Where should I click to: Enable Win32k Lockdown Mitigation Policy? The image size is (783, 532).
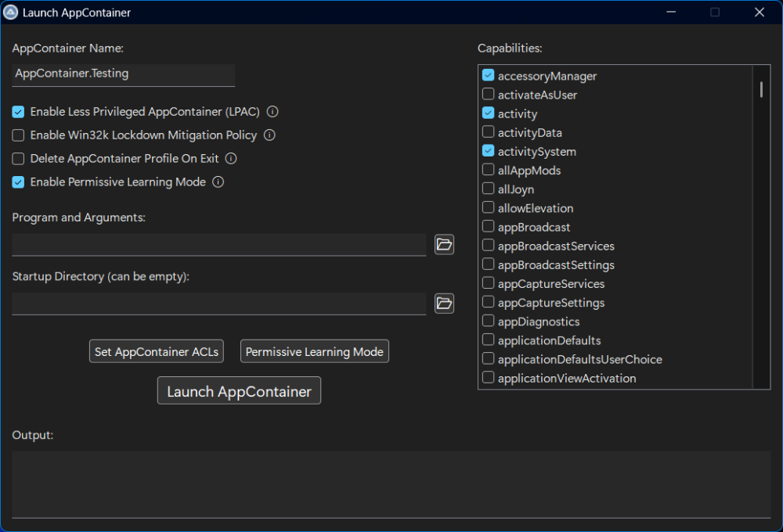(x=19, y=135)
